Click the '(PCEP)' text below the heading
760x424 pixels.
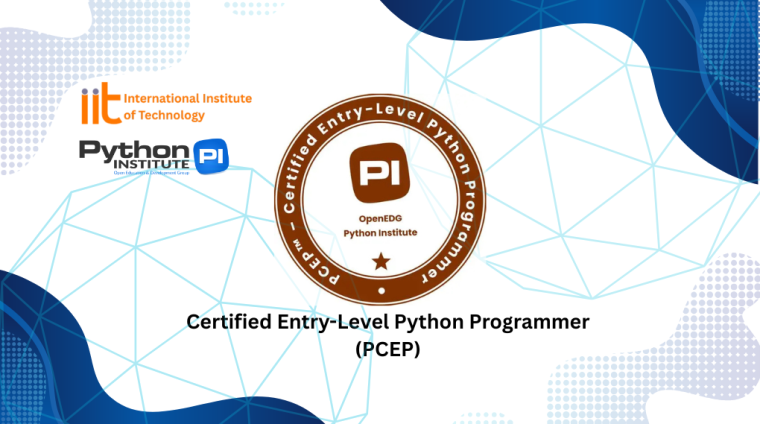coord(387,349)
